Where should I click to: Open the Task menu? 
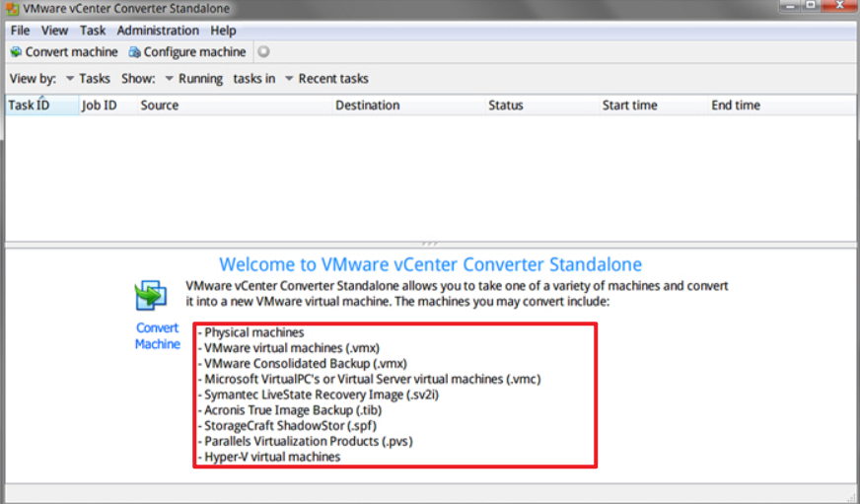tap(93, 31)
